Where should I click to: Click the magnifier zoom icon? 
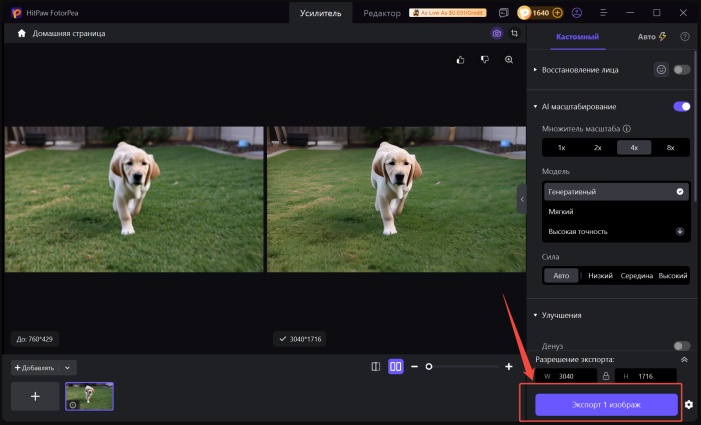(509, 60)
